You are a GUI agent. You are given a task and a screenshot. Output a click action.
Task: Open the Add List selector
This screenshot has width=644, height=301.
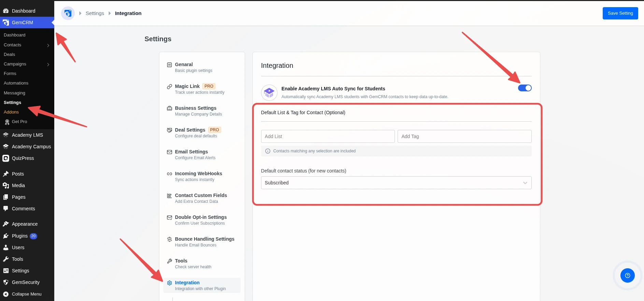[328, 136]
